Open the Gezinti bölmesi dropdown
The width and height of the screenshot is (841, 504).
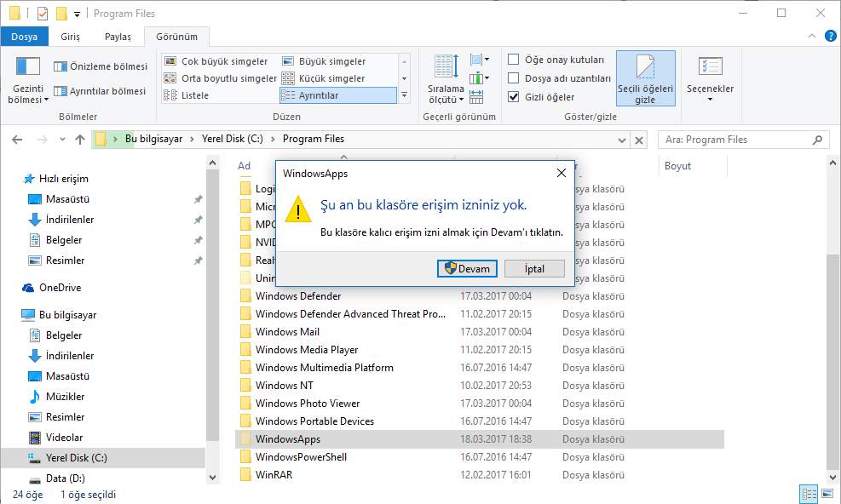pyautogui.click(x=27, y=80)
